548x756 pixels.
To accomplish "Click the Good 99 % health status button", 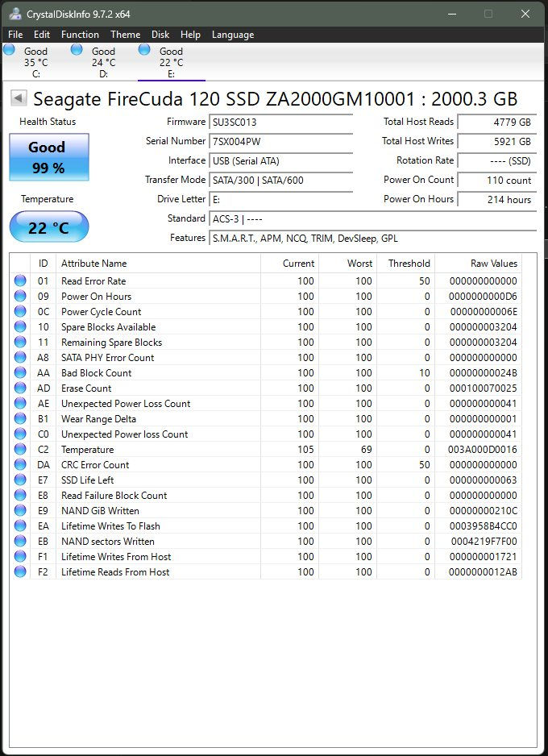I will coord(49,157).
